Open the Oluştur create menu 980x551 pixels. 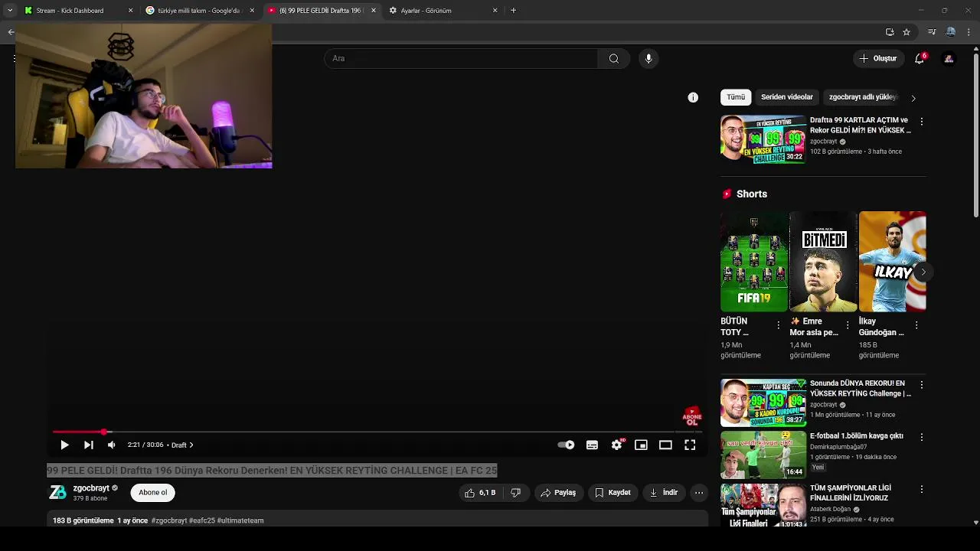coord(877,58)
